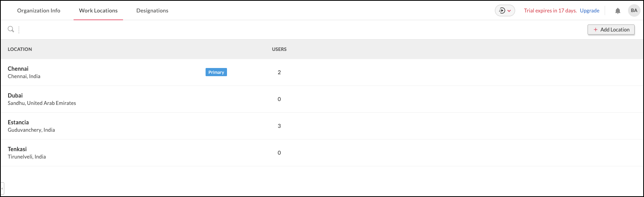Click Chennai's user count of 2
The image size is (644, 197).
279,72
